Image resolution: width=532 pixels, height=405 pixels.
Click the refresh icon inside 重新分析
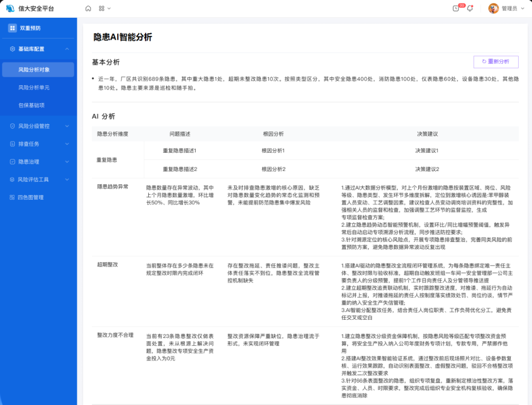[484, 62]
